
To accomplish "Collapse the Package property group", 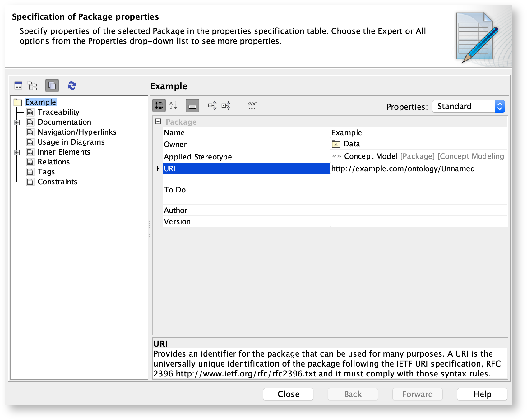I will click(x=158, y=122).
